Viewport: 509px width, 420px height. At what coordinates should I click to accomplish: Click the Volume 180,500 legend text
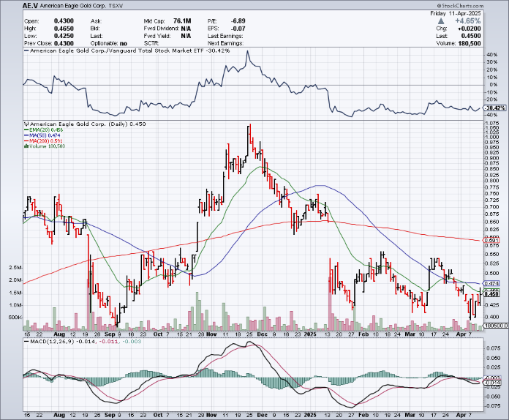coord(48,146)
